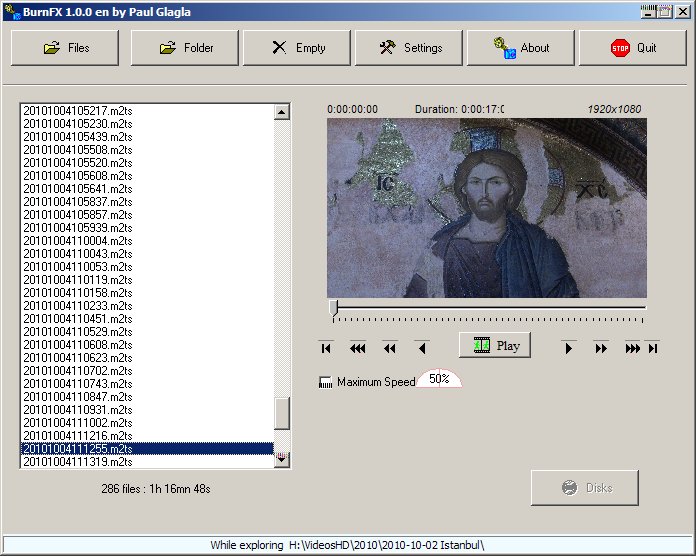The width and height of the screenshot is (696, 556).
Task: Select file 20101004105939.m2ts
Action: click(x=147, y=228)
